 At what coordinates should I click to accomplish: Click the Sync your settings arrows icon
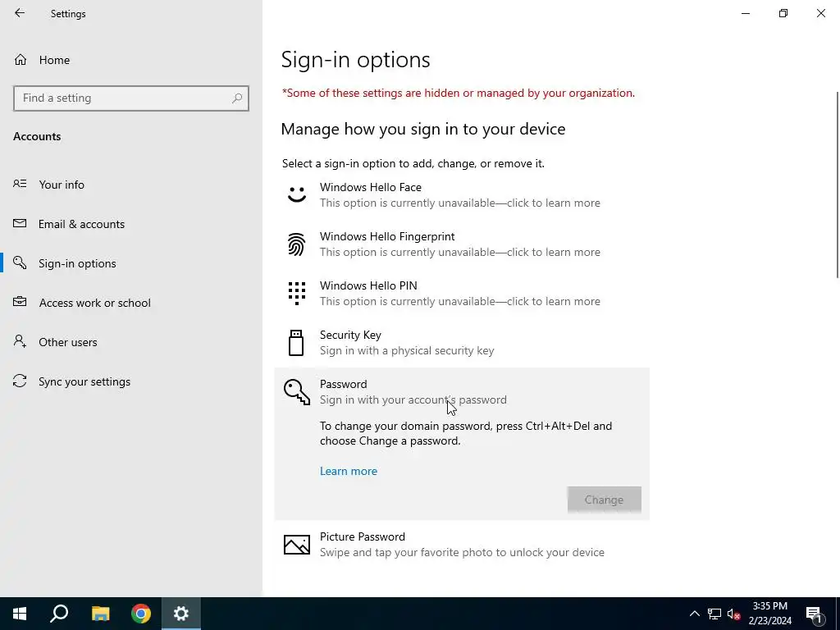[x=20, y=381]
